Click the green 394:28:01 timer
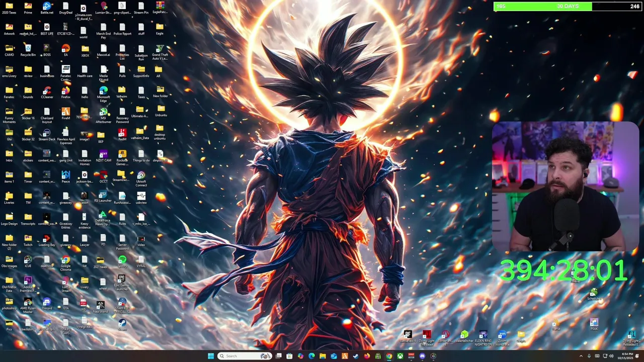Viewport: 644px width, 362px height. click(x=563, y=270)
